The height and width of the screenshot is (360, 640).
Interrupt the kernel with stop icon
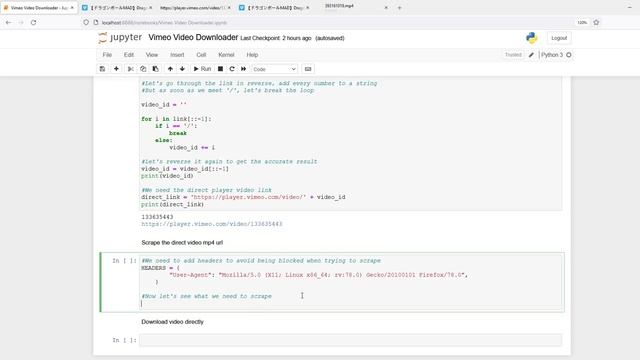click(x=220, y=69)
